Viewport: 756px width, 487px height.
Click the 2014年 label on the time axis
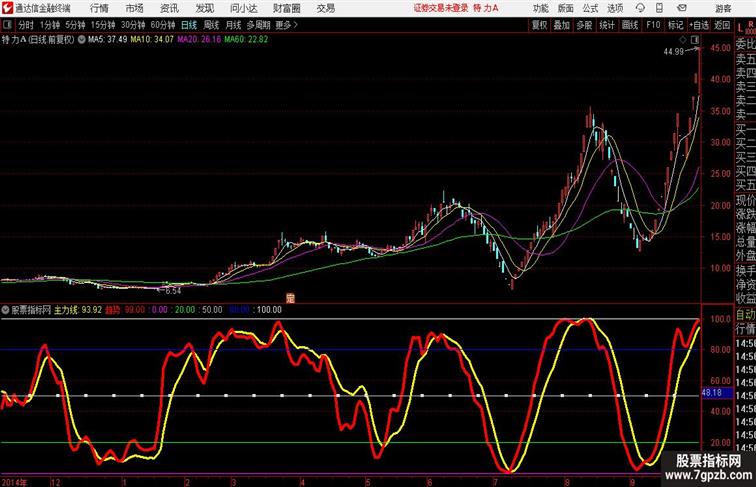pyautogui.click(x=14, y=482)
